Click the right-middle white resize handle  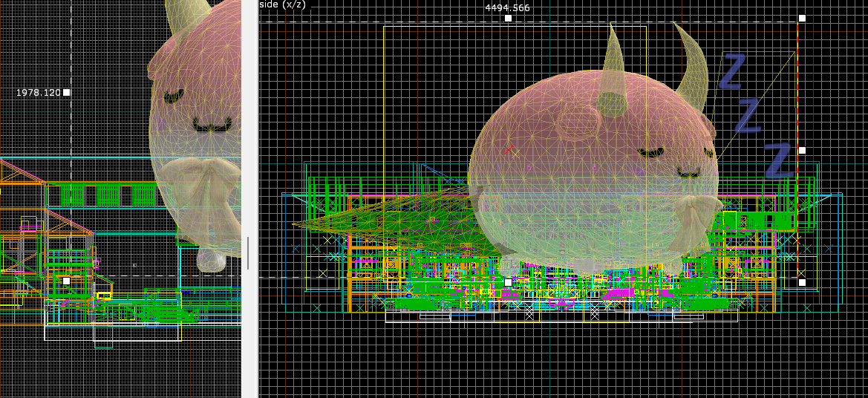[802, 150]
